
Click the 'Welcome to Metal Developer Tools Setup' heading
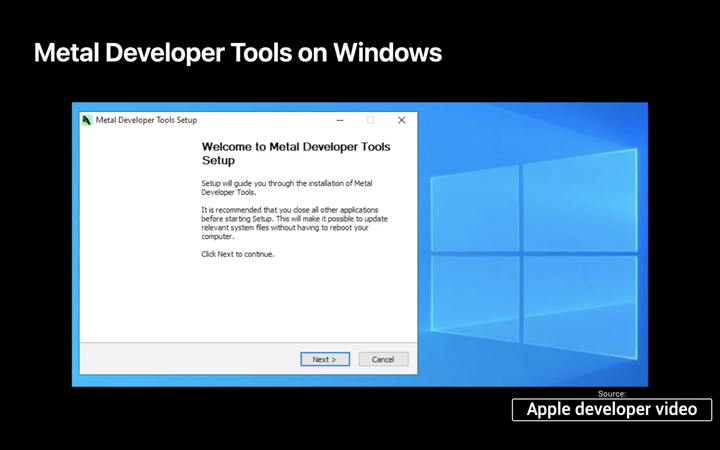point(296,153)
